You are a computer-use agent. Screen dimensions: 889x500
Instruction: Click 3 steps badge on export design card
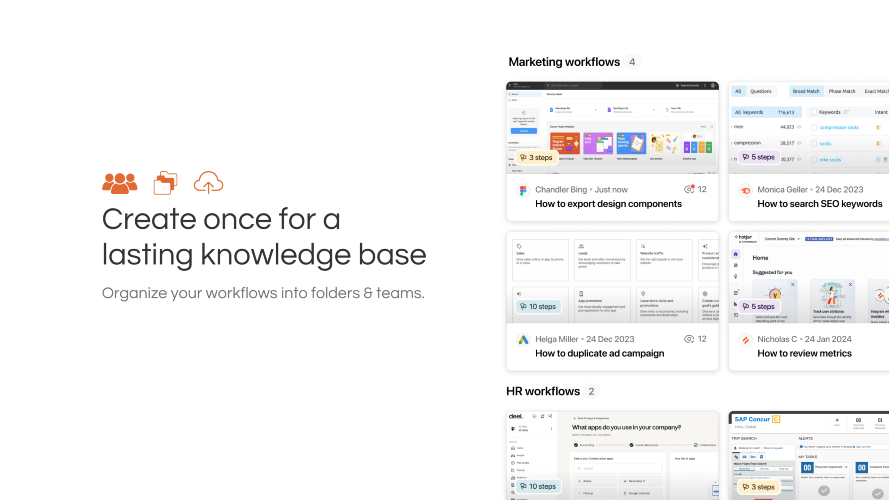coord(536,158)
